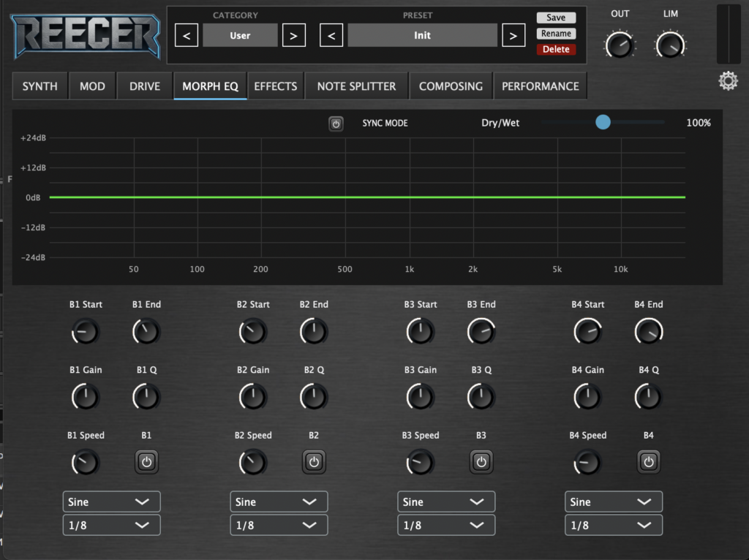Open the B1 Sine waveform dropdown

click(x=111, y=502)
